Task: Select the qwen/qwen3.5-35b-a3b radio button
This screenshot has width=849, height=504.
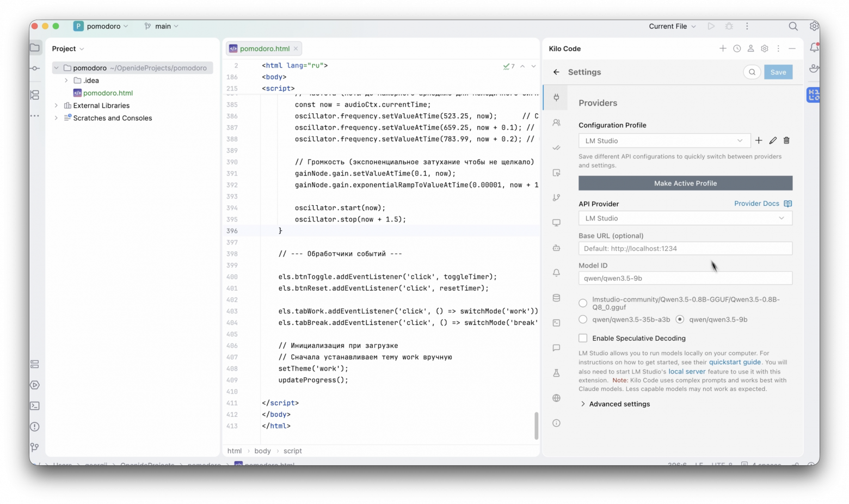Action: point(583,319)
